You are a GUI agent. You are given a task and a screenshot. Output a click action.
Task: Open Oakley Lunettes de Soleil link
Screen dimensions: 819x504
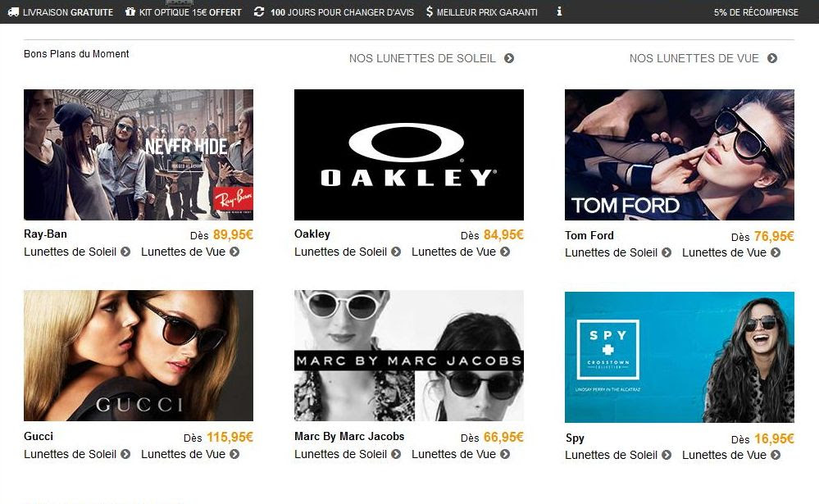tap(340, 252)
